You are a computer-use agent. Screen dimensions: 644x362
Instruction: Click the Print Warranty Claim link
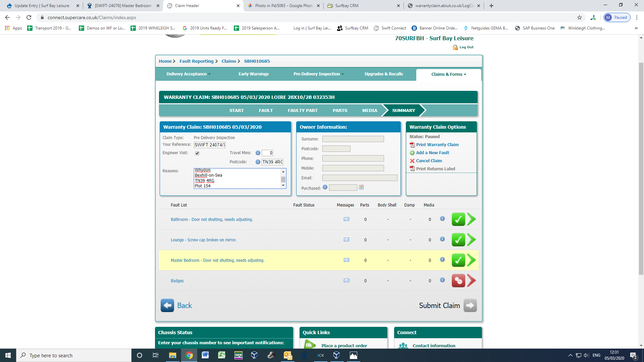(x=437, y=145)
